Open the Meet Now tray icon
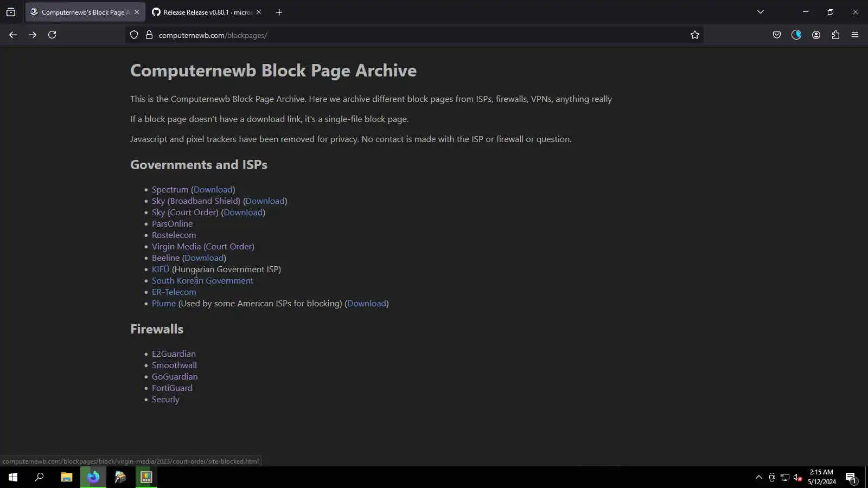868x488 pixels. (772, 477)
